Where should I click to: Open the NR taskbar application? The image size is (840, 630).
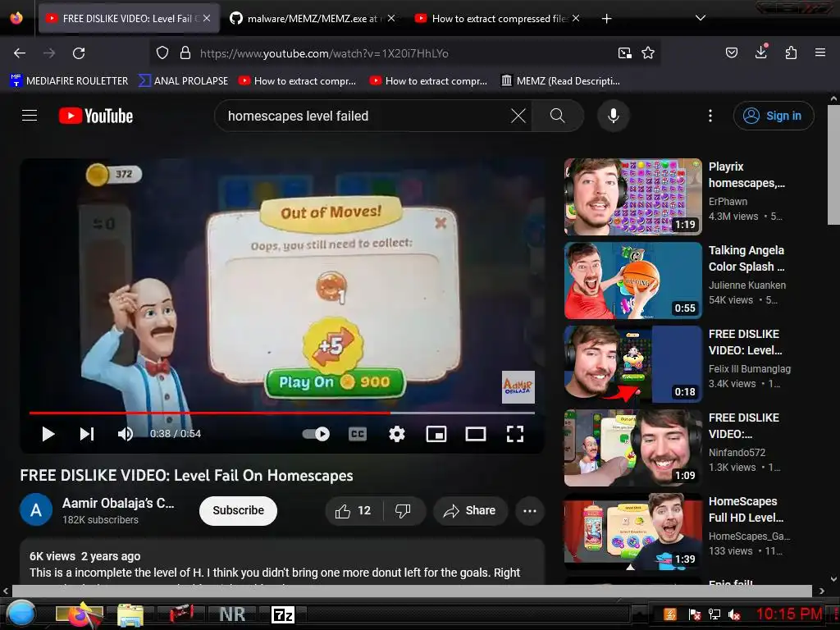(232, 614)
